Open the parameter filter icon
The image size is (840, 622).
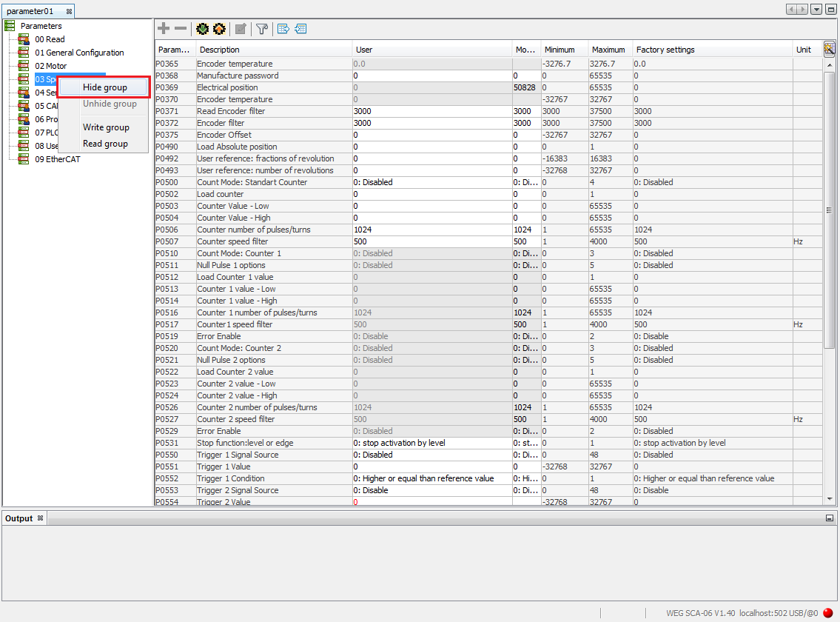[x=262, y=28]
